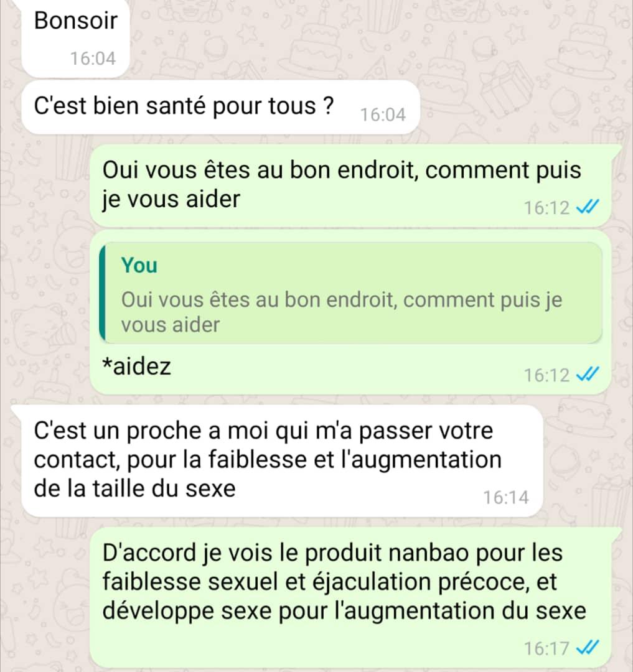Click the read ticks on the first 16:12 message
The height and width of the screenshot is (672, 633).
coord(587,207)
